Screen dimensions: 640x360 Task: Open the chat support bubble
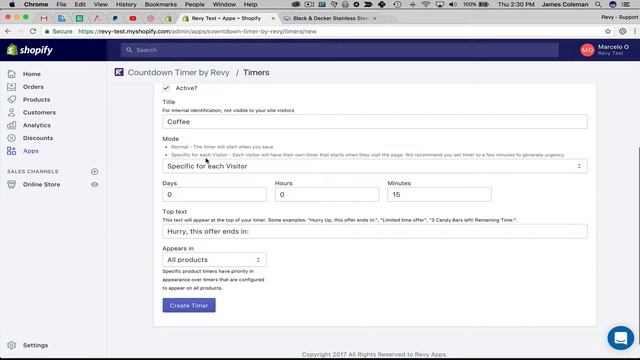[x=620, y=338]
